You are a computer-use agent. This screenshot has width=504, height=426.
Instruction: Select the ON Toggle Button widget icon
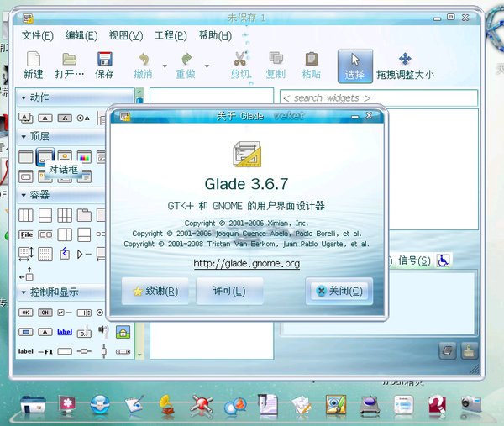click(45, 313)
